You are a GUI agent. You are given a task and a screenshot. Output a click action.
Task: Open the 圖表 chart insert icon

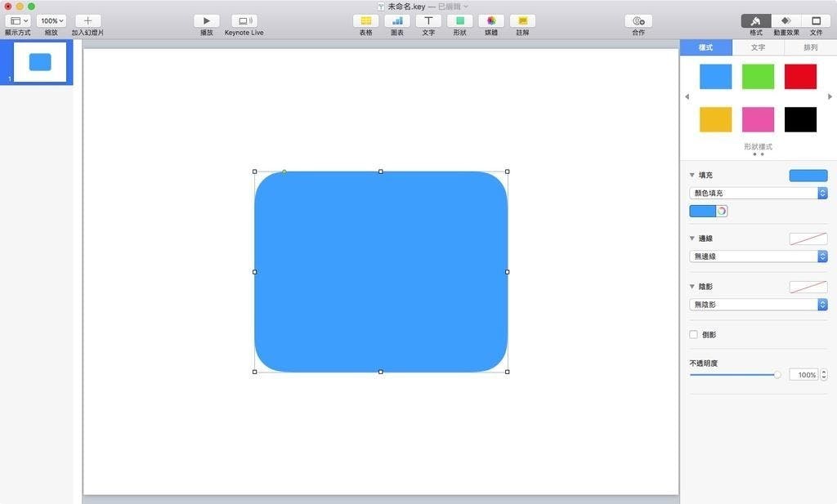pos(396,20)
